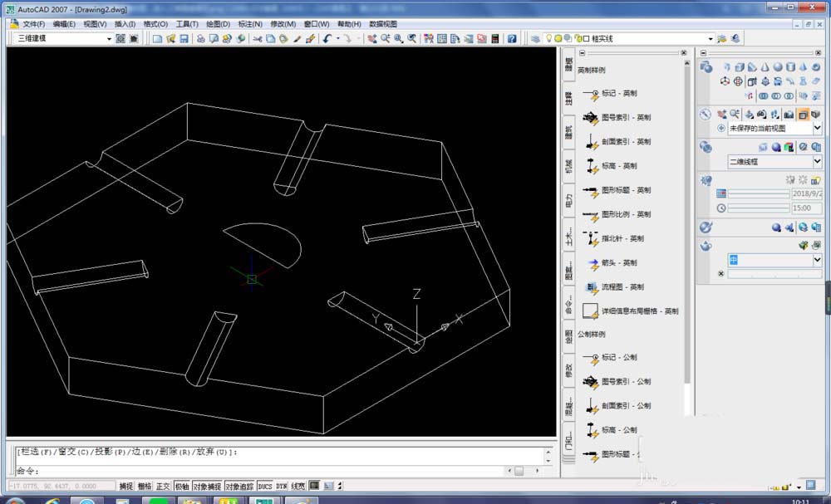831x504 pixels.
Task: Click the 2018/9/2 date field
Action: pyautogui.click(x=807, y=193)
